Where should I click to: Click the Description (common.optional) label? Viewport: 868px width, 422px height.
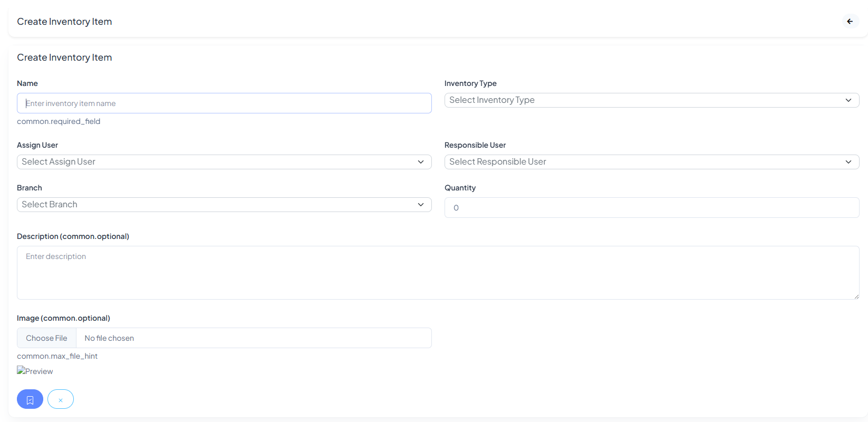[x=73, y=236]
